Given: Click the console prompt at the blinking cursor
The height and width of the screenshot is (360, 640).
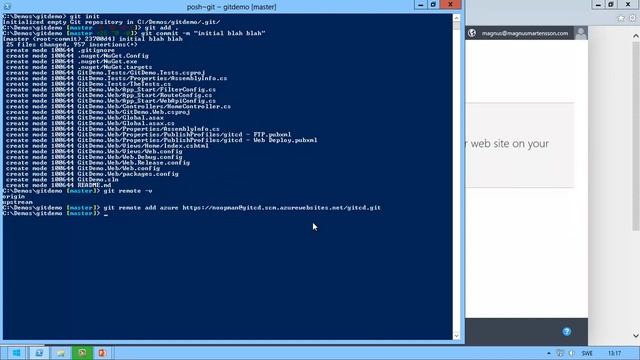Looking at the screenshot, I should (x=106, y=214).
